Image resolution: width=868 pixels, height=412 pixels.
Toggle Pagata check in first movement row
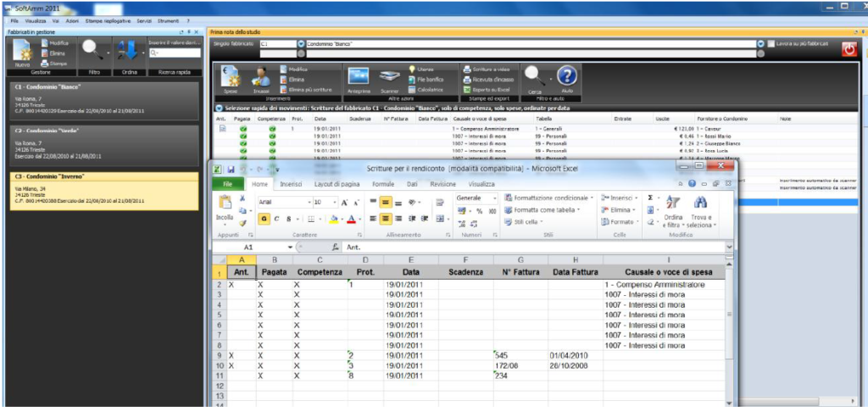coord(243,129)
